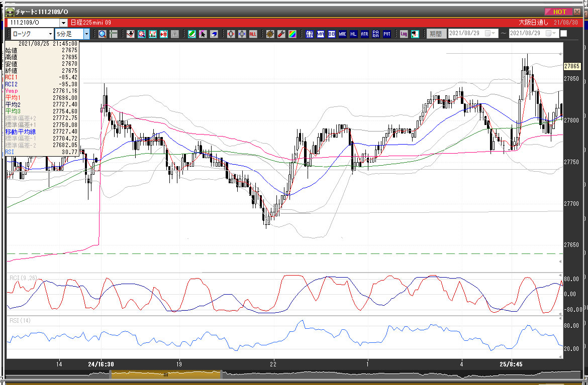Click the eraser tool icon
This screenshot has width=588, height=385.
[x=214, y=34]
